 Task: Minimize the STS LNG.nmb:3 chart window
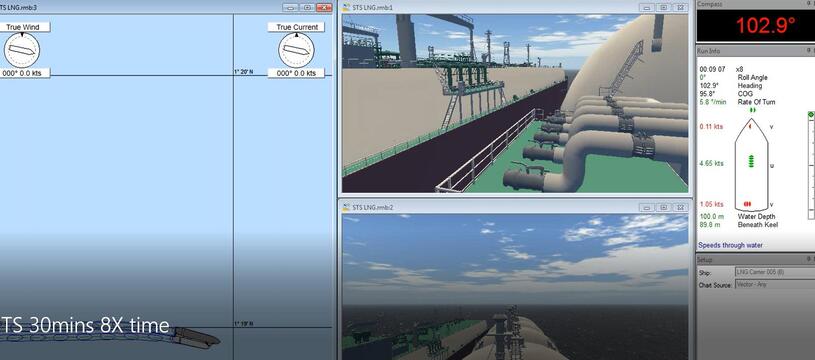(x=291, y=7)
